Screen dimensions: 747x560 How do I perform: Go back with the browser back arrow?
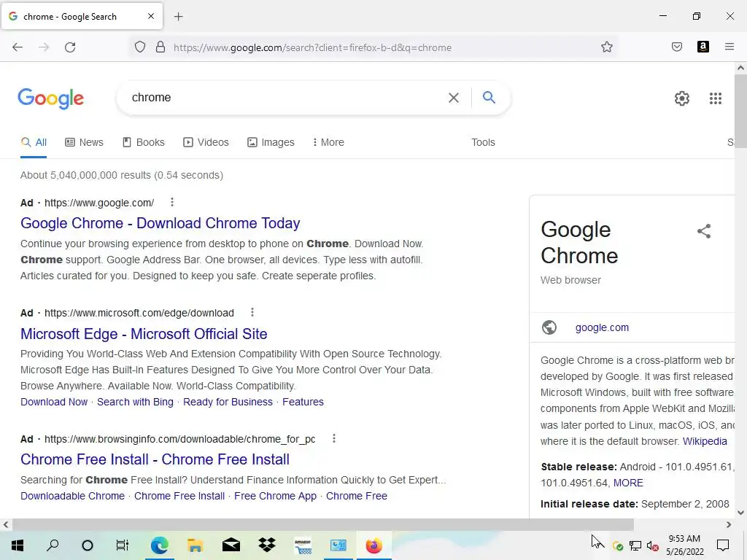click(x=18, y=47)
